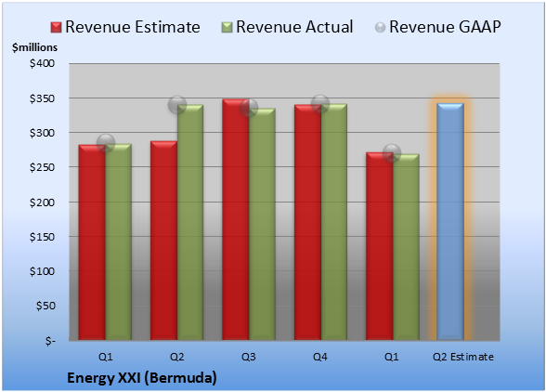Click the '$350' axis value
546x392 pixels.
pos(42,98)
